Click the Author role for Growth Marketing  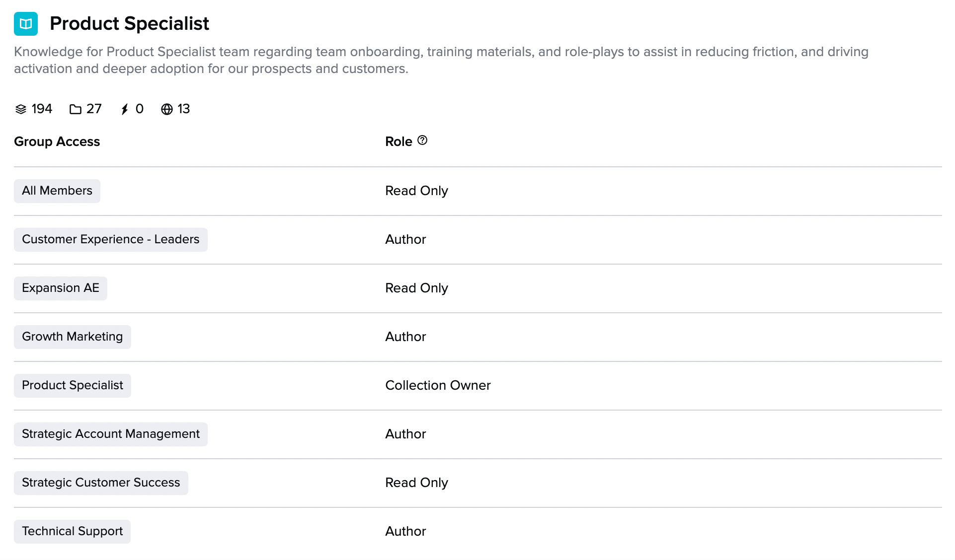(405, 337)
